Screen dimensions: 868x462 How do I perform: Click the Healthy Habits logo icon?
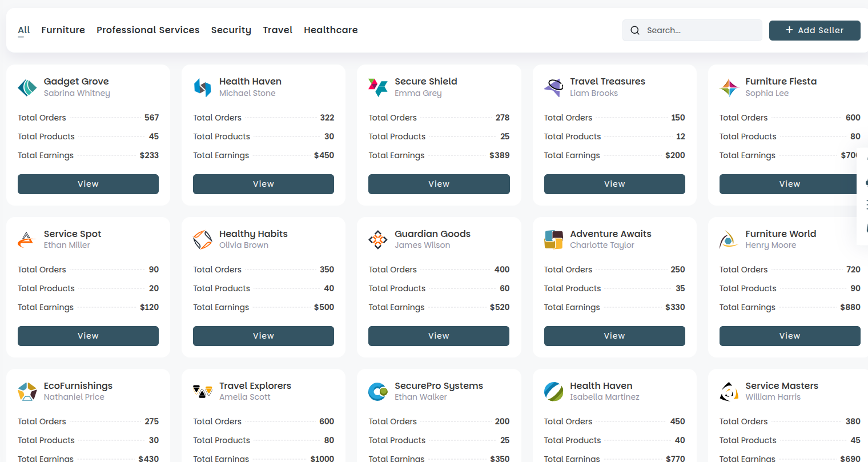pos(203,239)
